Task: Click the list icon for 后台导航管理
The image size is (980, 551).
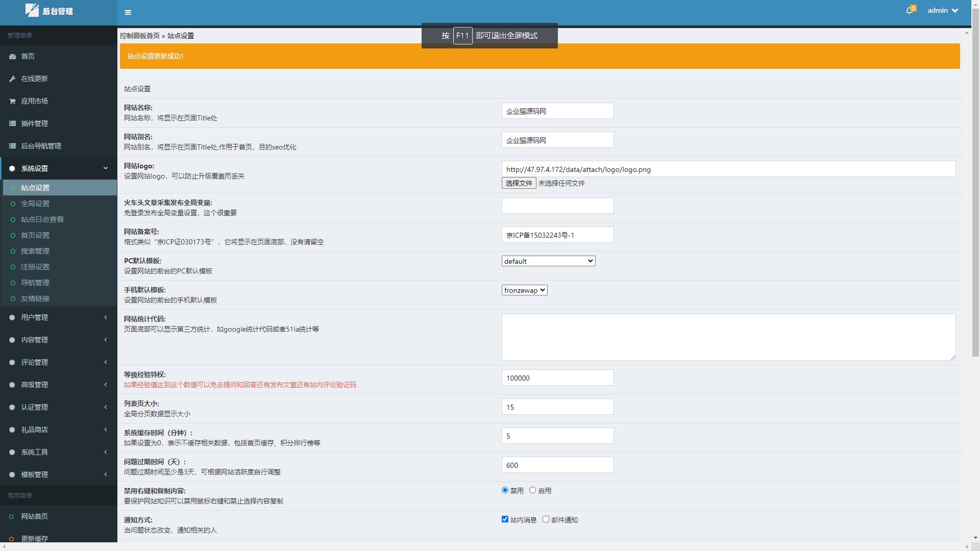Action: (x=12, y=146)
